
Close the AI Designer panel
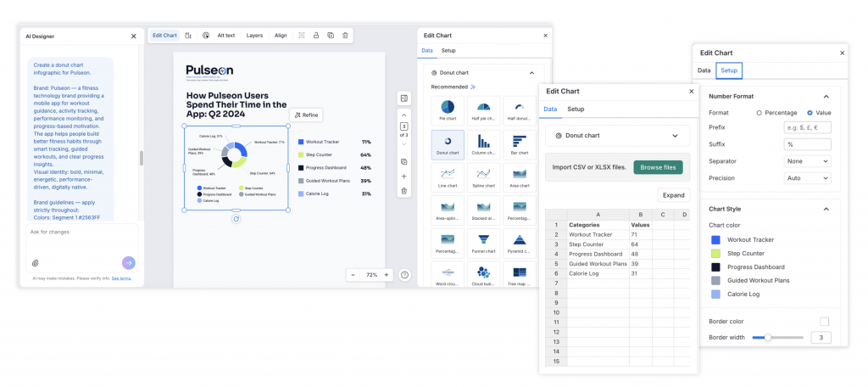133,36
